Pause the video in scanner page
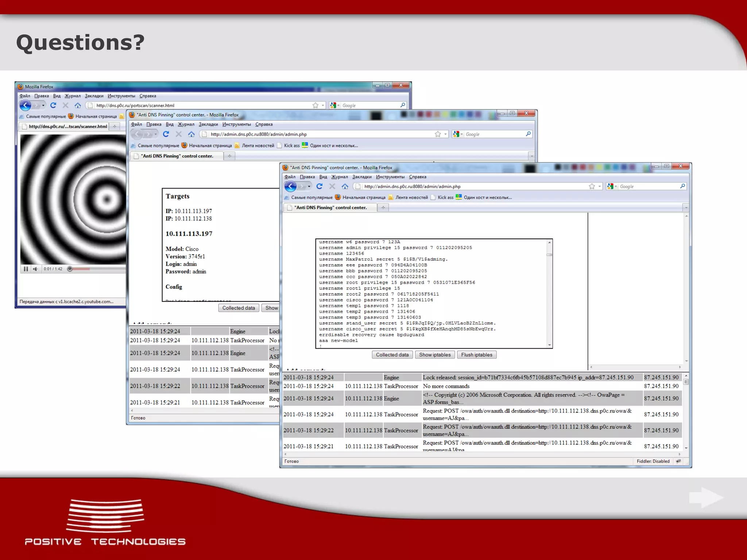This screenshot has width=747, height=560. tap(26, 269)
